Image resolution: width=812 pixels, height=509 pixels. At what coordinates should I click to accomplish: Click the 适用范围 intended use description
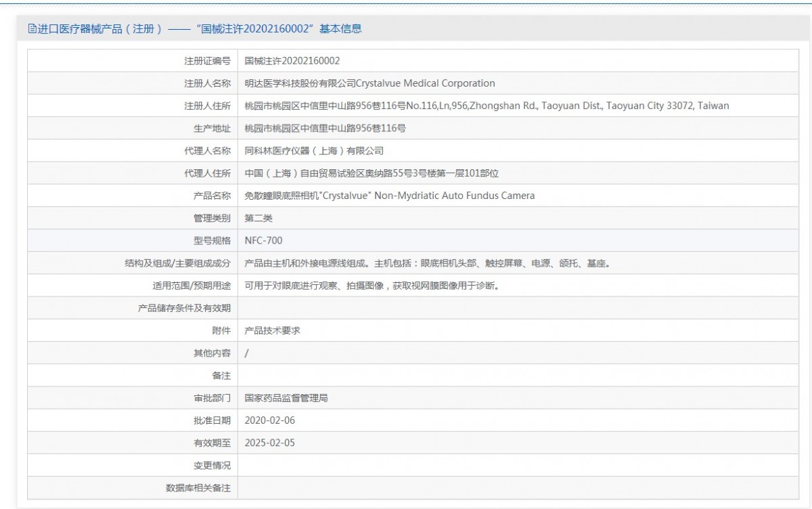click(x=371, y=286)
